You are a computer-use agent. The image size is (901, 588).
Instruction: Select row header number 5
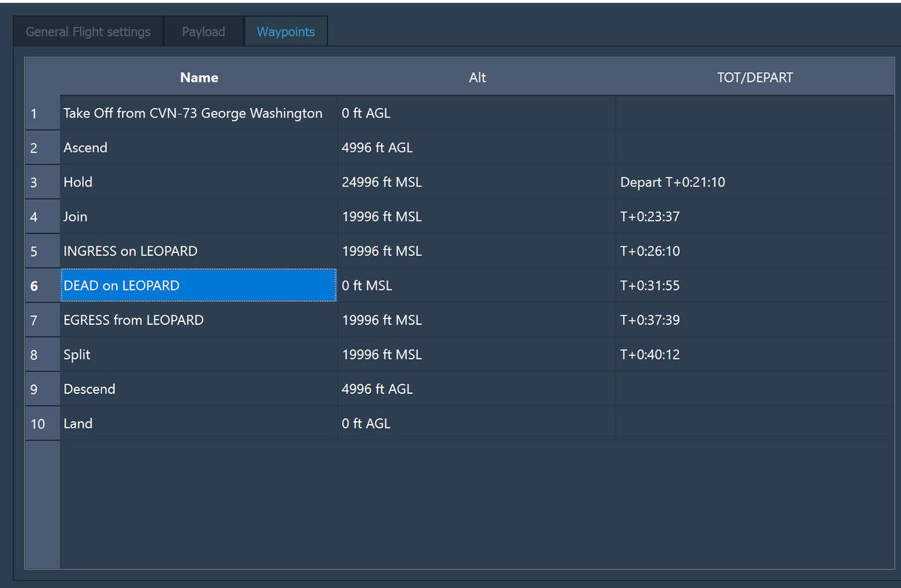pyautogui.click(x=43, y=251)
